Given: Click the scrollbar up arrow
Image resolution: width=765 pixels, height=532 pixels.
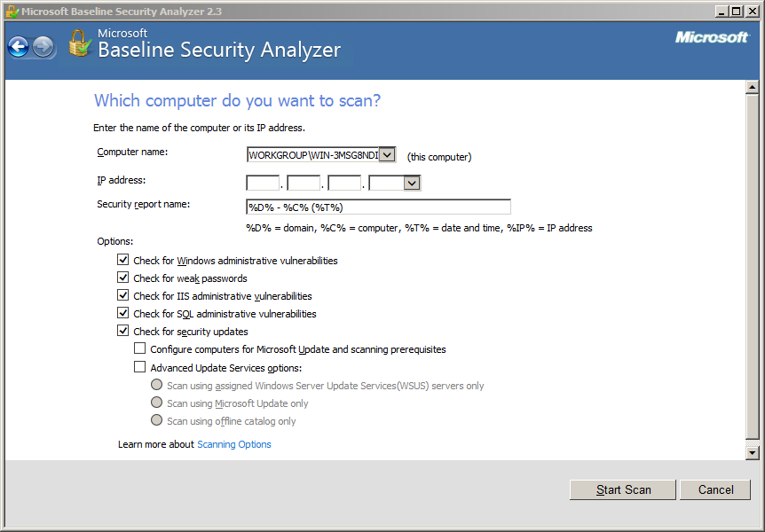Looking at the screenshot, I should [752, 87].
